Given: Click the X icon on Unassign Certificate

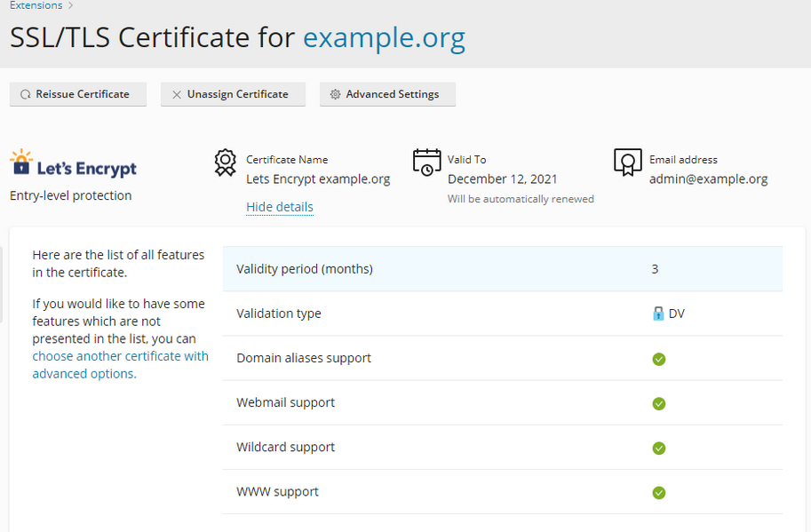Looking at the screenshot, I should [177, 95].
